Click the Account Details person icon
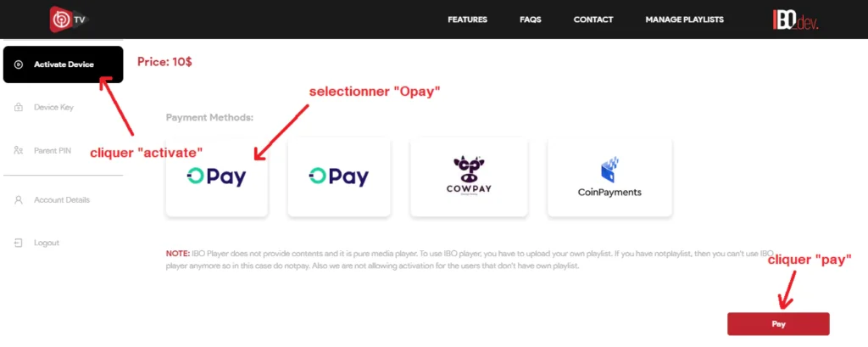Viewport: 868px width, 347px height. tap(19, 199)
